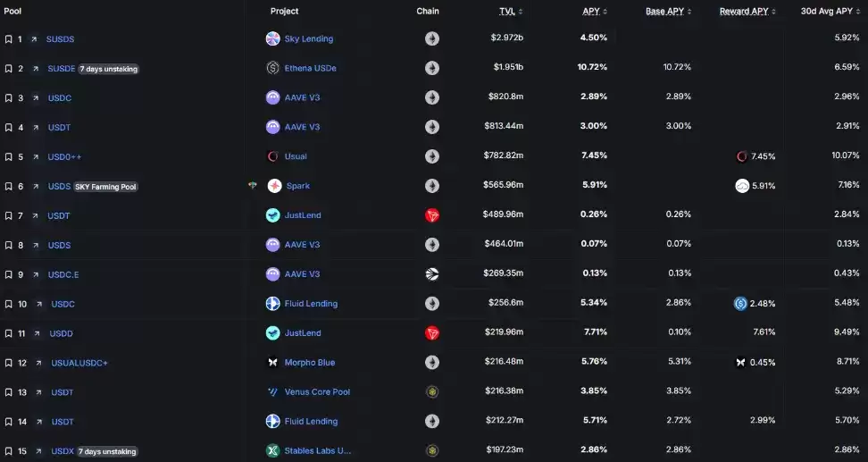Bookmark the USD0++ pool
The image size is (868, 462).
8,157
